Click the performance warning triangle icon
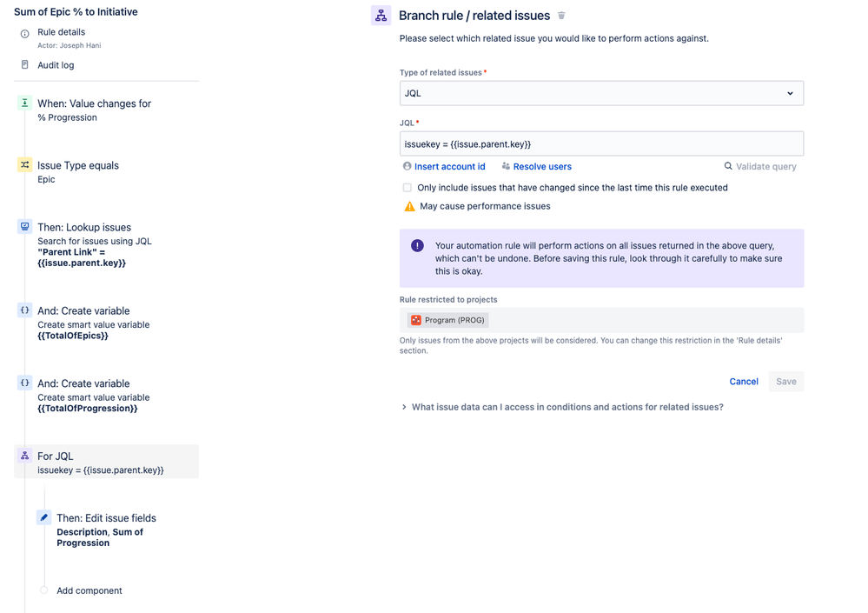868x613 pixels. click(x=409, y=207)
